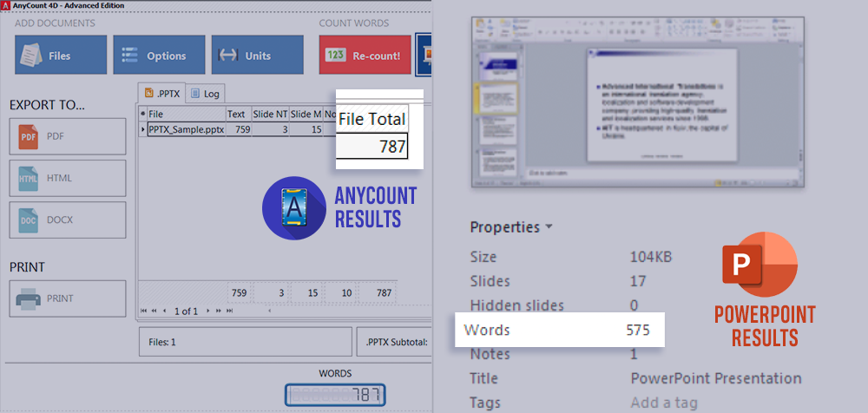Click the row indicator arrow for PPTX_Sample.pptx
The width and height of the screenshot is (868, 413).
143,129
